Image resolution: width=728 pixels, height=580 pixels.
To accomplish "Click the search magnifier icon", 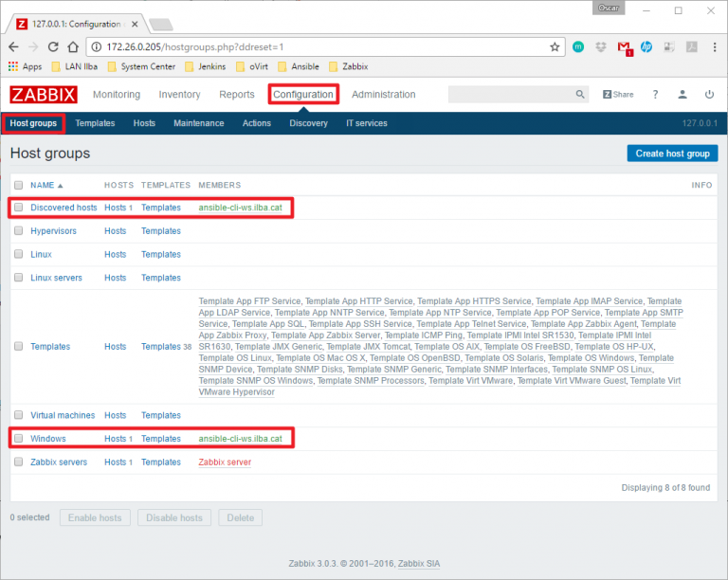I will click(580, 94).
